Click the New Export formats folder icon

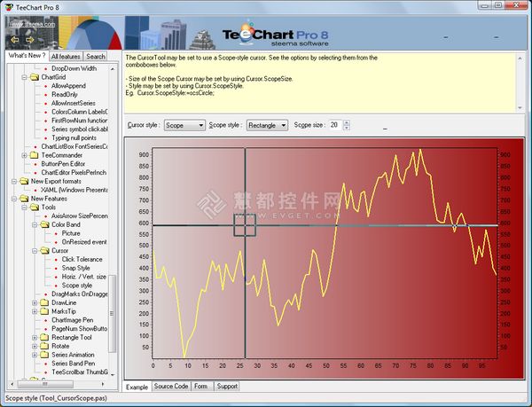point(24,182)
